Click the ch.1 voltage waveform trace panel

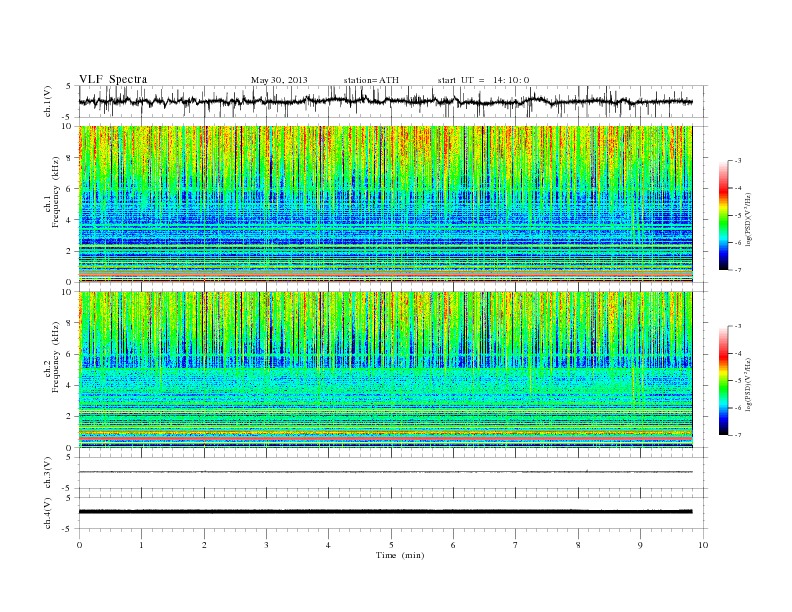click(x=392, y=101)
